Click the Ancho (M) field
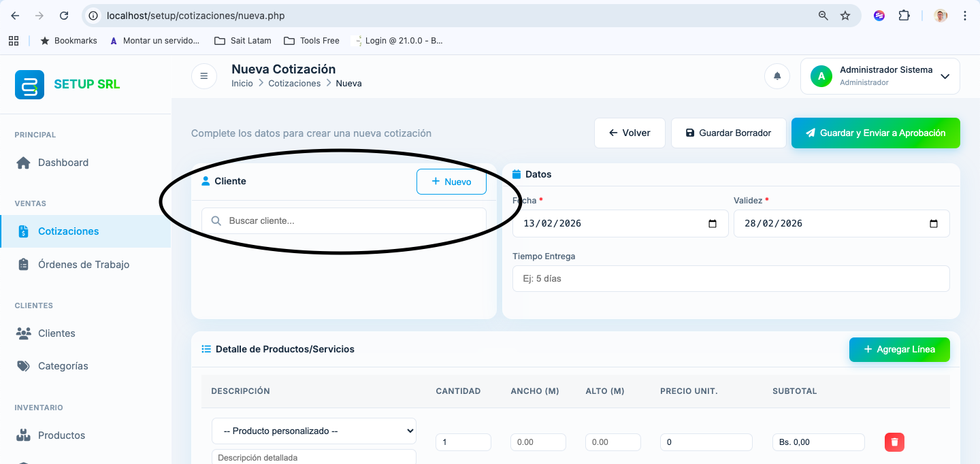The height and width of the screenshot is (464, 980). pos(538,442)
